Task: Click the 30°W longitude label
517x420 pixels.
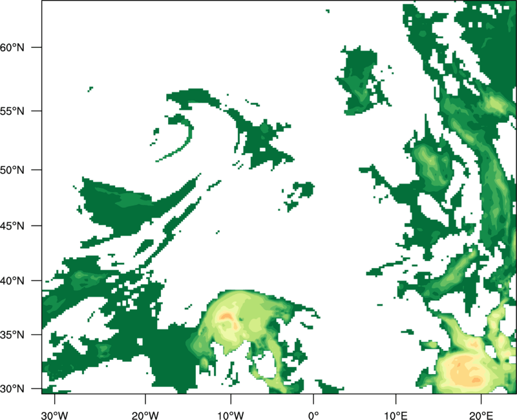Action: (54, 415)
